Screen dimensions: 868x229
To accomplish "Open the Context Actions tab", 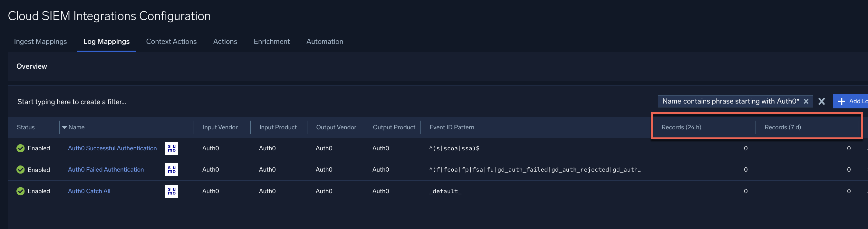I will pyautogui.click(x=171, y=42).
